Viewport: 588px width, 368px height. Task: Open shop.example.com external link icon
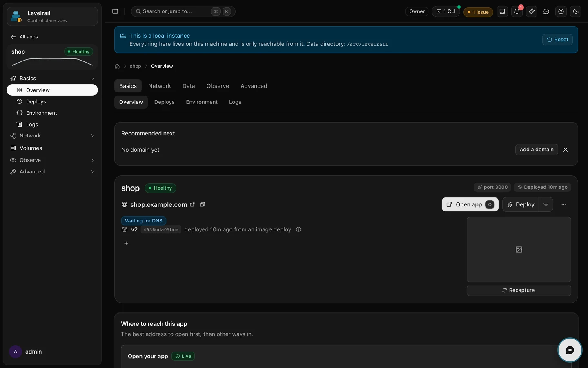tap(192, 204)
